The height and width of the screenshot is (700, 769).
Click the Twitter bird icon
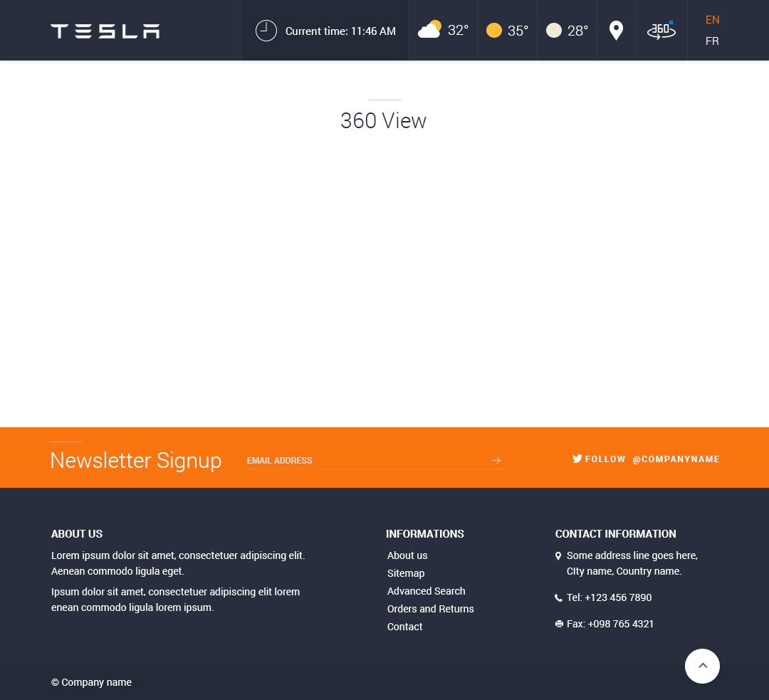(577, 459)
